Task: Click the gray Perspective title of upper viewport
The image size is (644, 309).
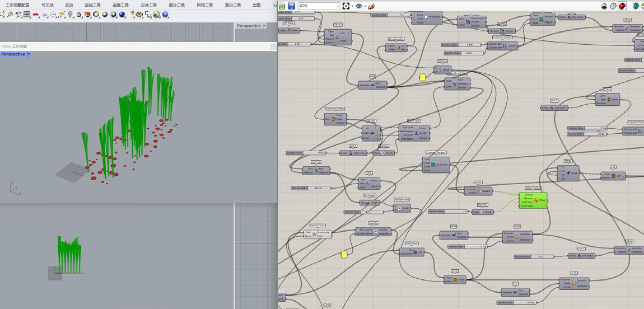Action: (x=249, y=26)
